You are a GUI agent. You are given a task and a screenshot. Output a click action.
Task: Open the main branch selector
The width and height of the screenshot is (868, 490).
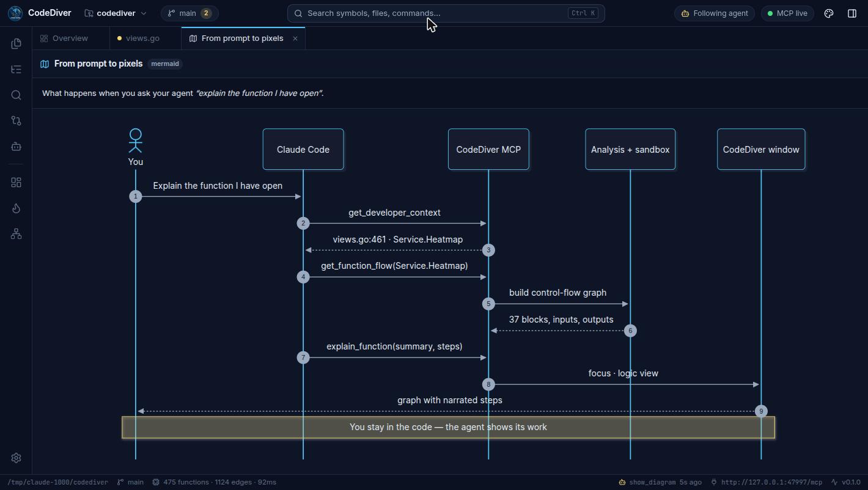coord(189,13)
